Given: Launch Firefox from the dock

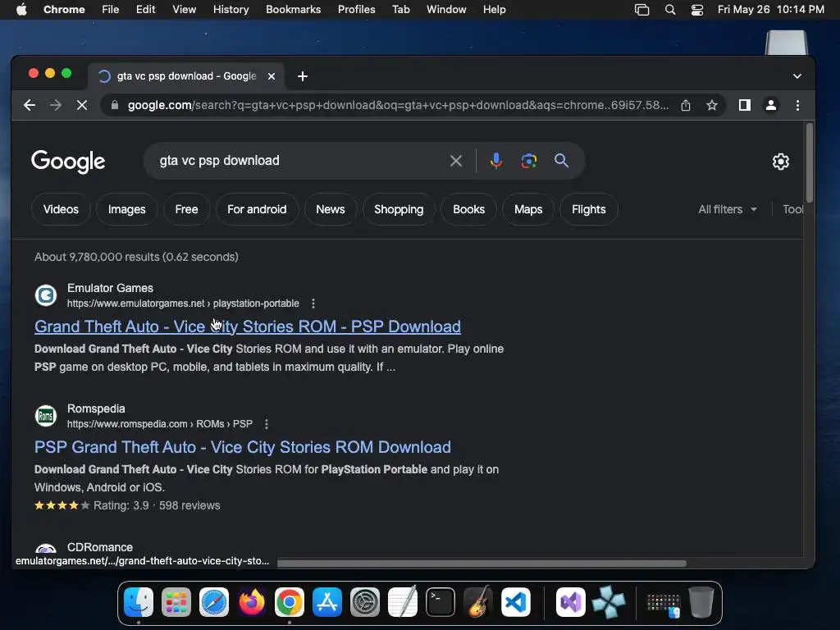Looking at the screenshot, I should pyautogui.click(x=251, y=602).
